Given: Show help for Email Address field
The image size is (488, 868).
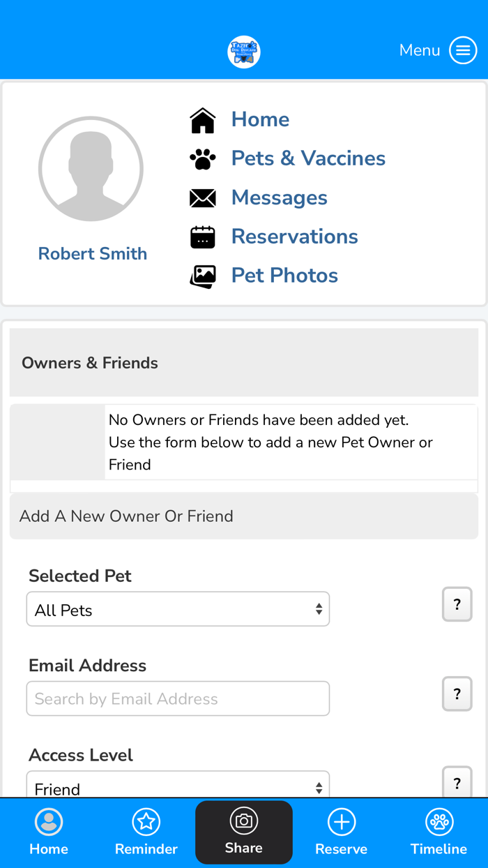Looking at the screenshot, I should click(457, 694).
